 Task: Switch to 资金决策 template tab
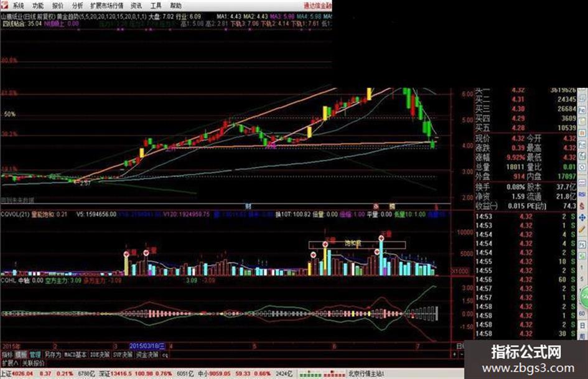147,355
